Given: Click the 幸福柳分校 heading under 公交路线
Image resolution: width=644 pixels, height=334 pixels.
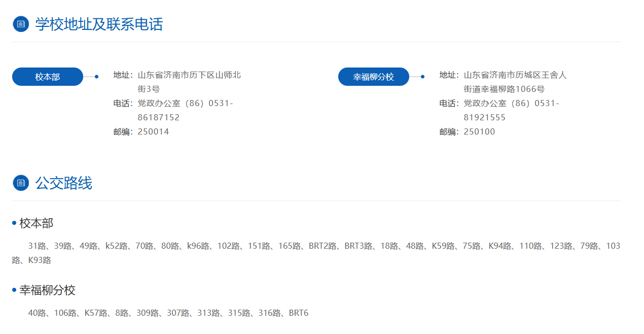Looking at the screenshot, I should tap(47, 290).
